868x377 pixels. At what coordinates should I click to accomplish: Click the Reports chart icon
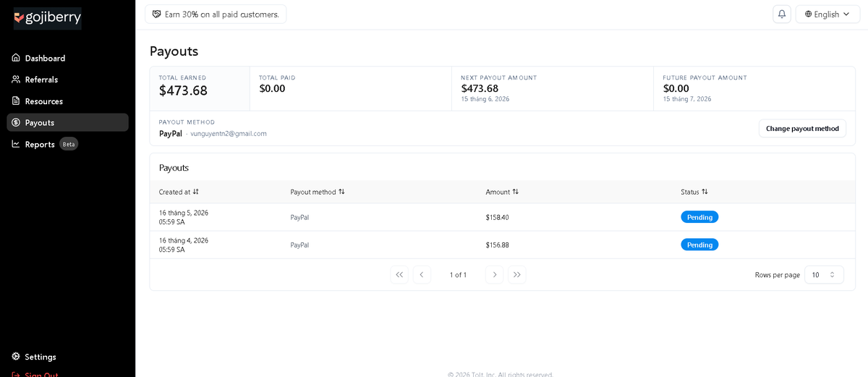pos(16,144)
